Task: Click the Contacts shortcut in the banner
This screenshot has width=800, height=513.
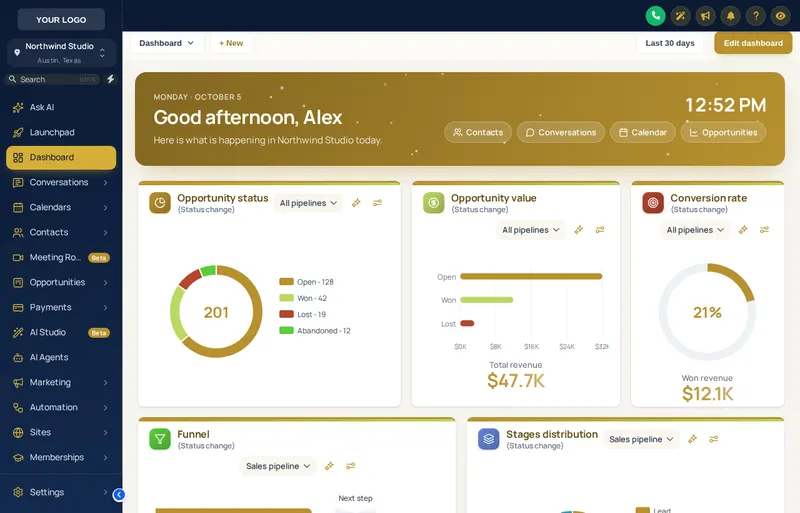Action: click(x=478, y=132)
